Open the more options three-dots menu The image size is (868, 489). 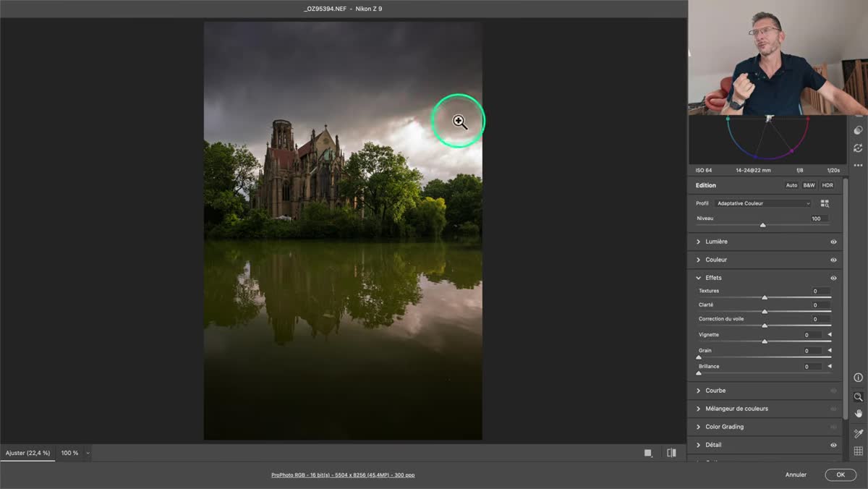858,165
